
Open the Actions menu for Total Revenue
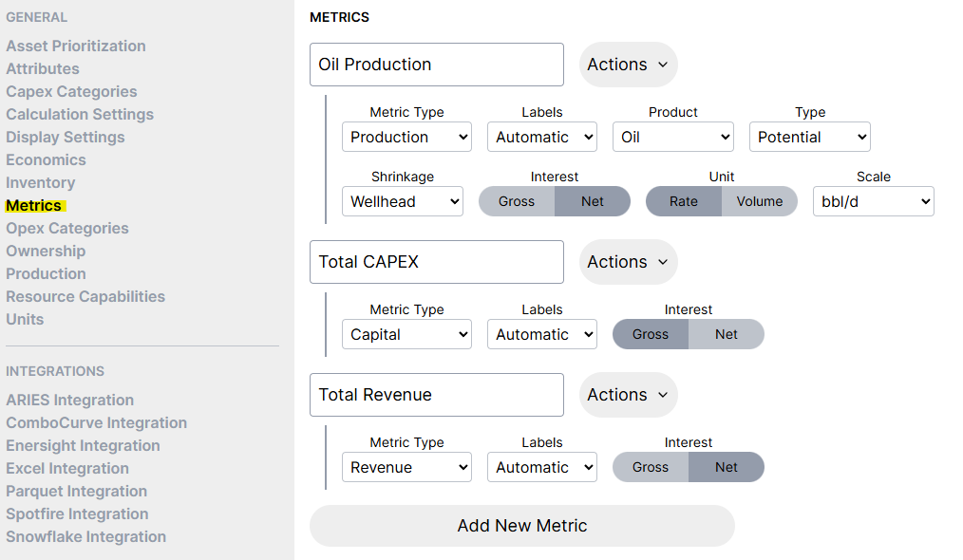coord(628,395)
